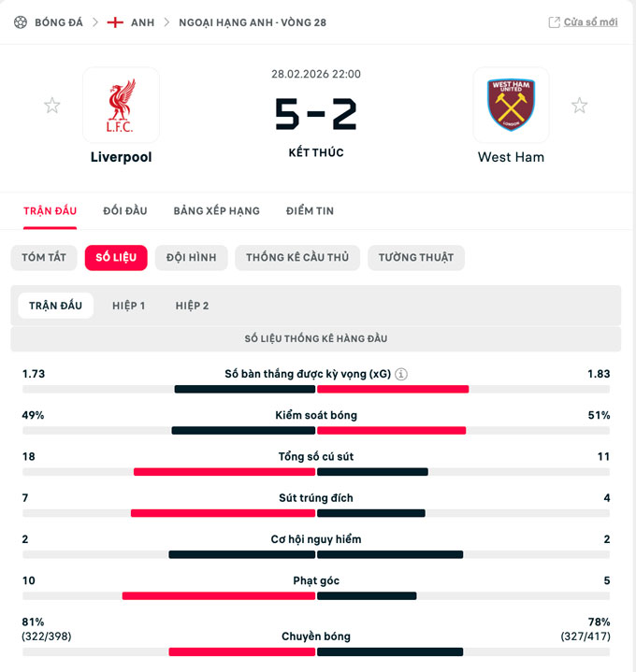Open Cửa sổ mới link

(x=590, y=22)
